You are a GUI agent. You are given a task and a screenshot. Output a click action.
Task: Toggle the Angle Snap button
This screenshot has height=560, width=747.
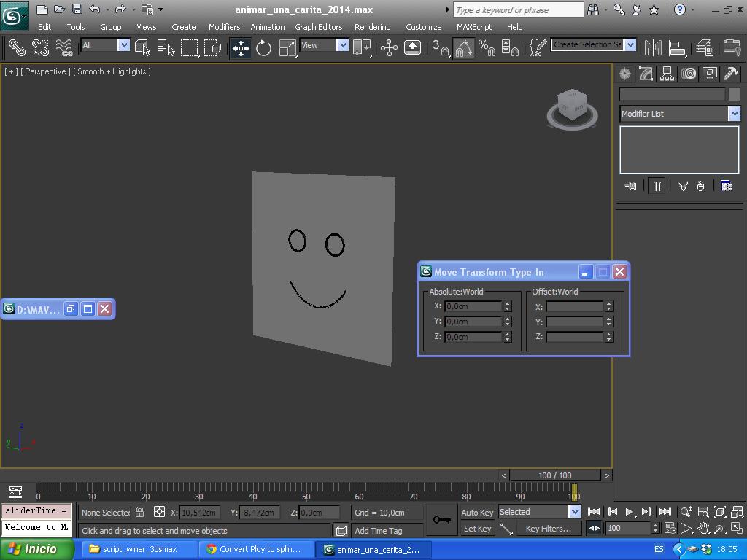(464, 48)
